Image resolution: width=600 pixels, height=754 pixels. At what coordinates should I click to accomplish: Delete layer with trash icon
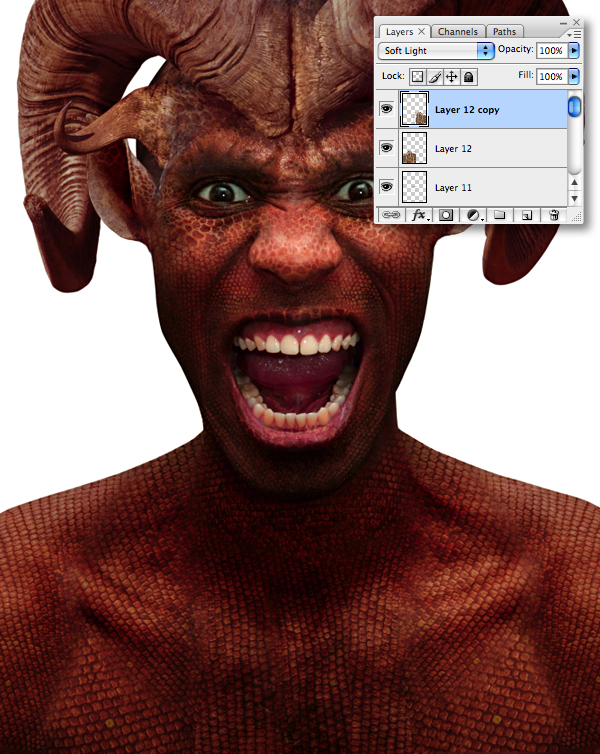coord(554,215)
